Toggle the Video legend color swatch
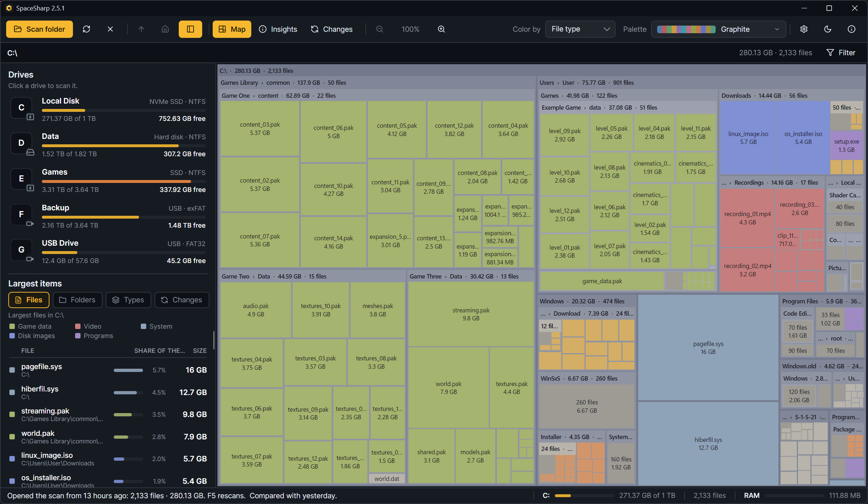 point(78,326)
